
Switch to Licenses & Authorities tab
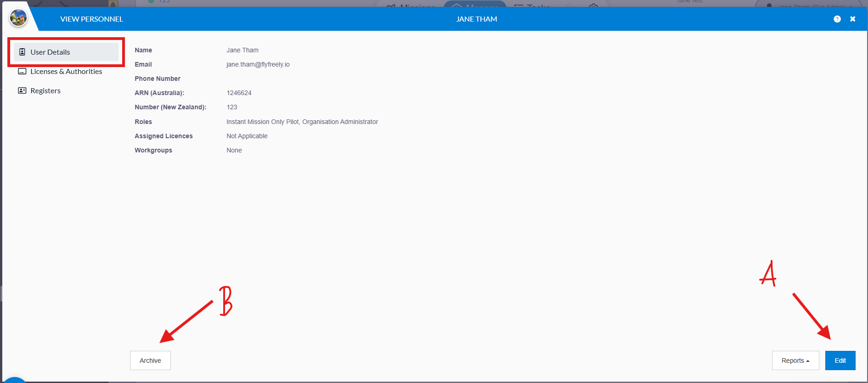(x=66, y=72)
